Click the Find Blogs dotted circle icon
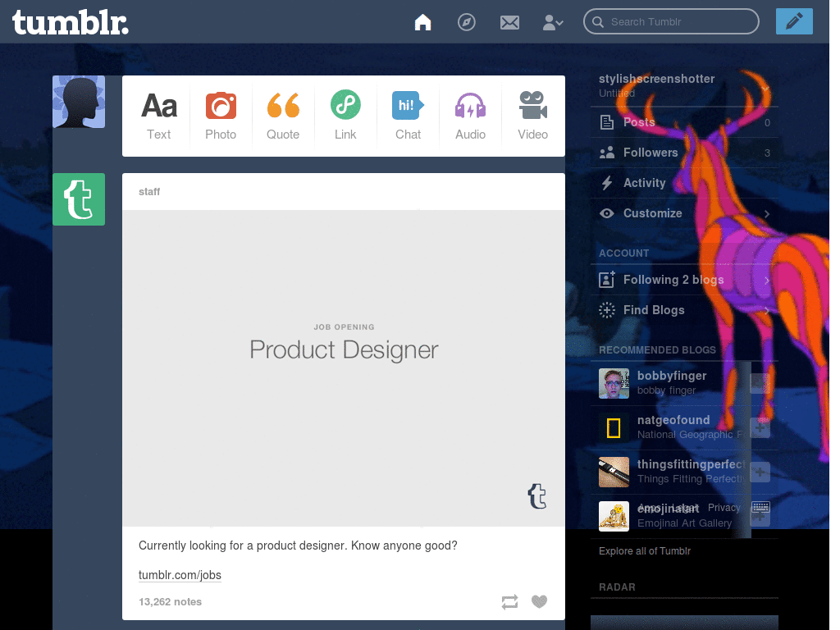 (x=606, y=310)
